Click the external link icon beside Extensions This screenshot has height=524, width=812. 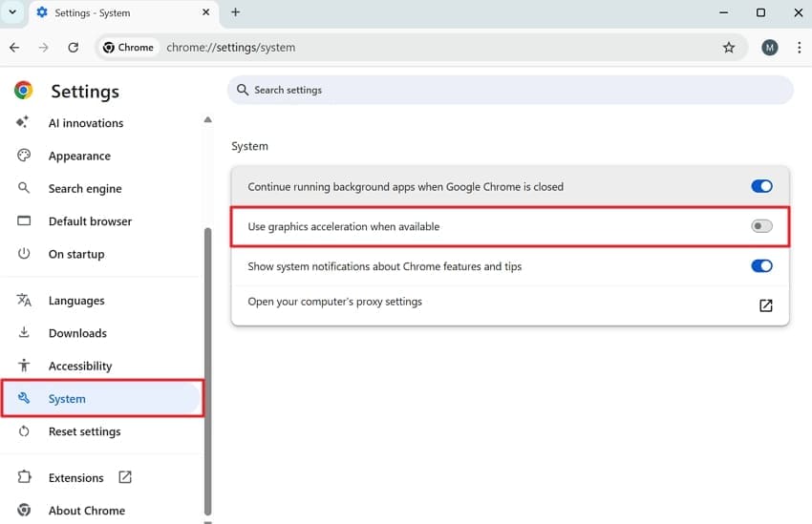tap(125, 477)
